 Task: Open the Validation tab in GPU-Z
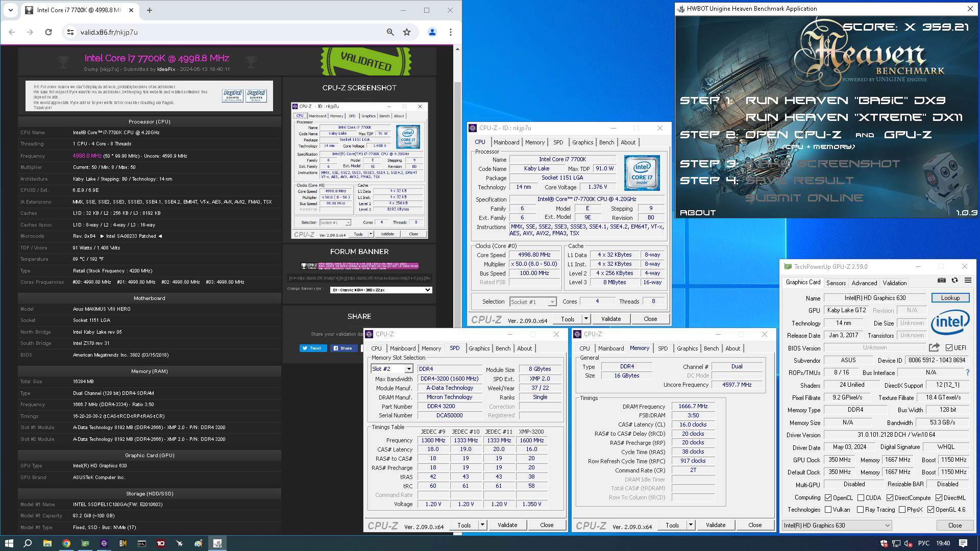[895, 283]
